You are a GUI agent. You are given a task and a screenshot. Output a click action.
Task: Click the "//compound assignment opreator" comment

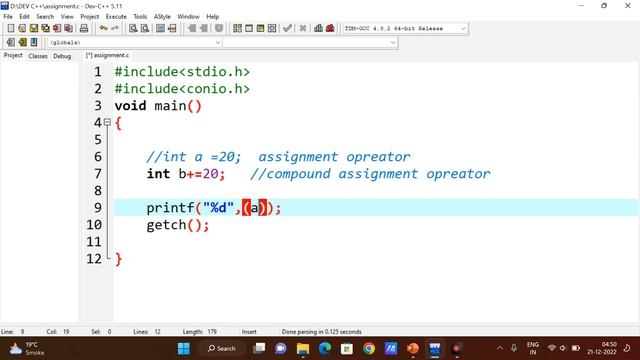370,174
